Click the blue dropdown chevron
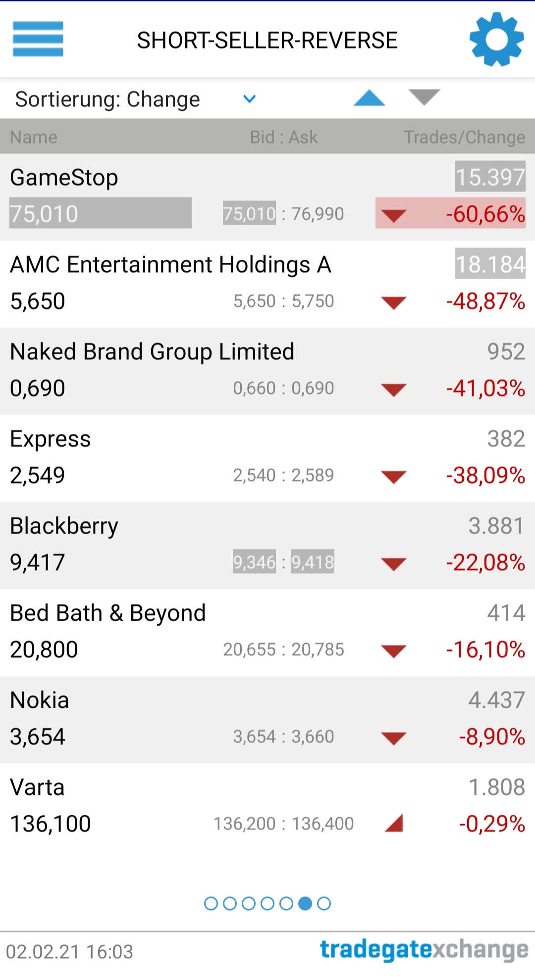 point(250,99)
